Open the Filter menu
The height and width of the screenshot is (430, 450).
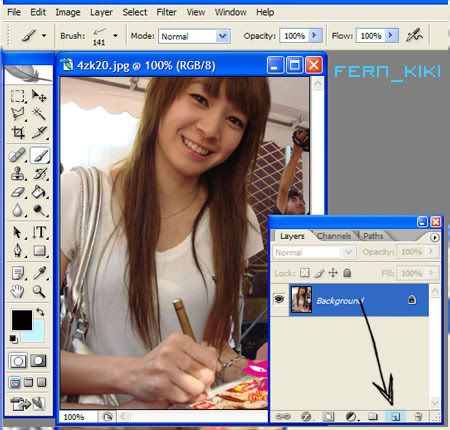166,12
